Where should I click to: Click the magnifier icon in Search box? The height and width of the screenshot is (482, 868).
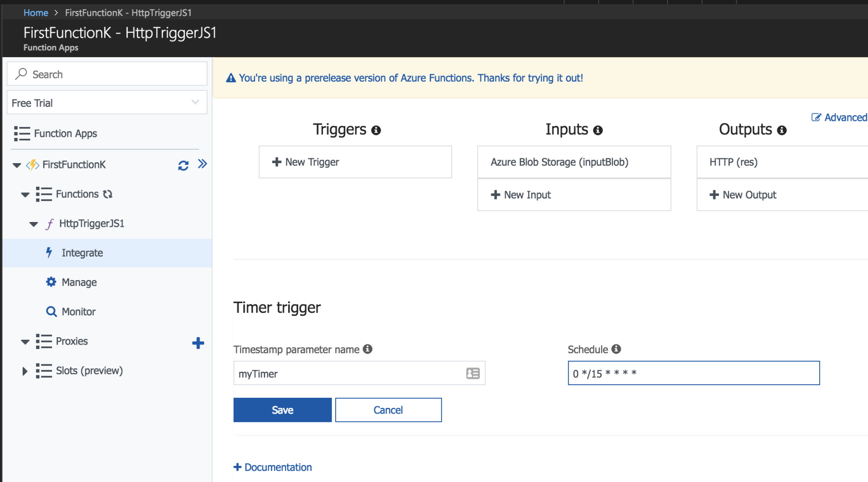pyautogui.click(x=21, y=74)
